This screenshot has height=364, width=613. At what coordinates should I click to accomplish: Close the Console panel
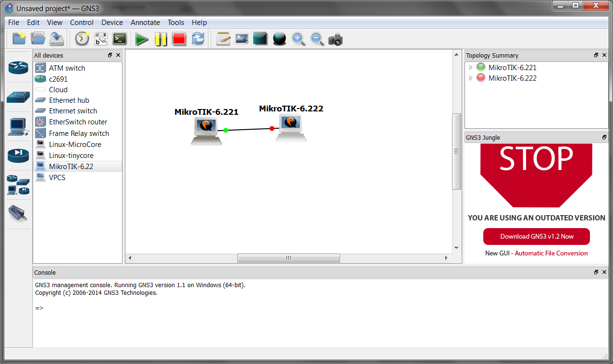tap(604, 272)
